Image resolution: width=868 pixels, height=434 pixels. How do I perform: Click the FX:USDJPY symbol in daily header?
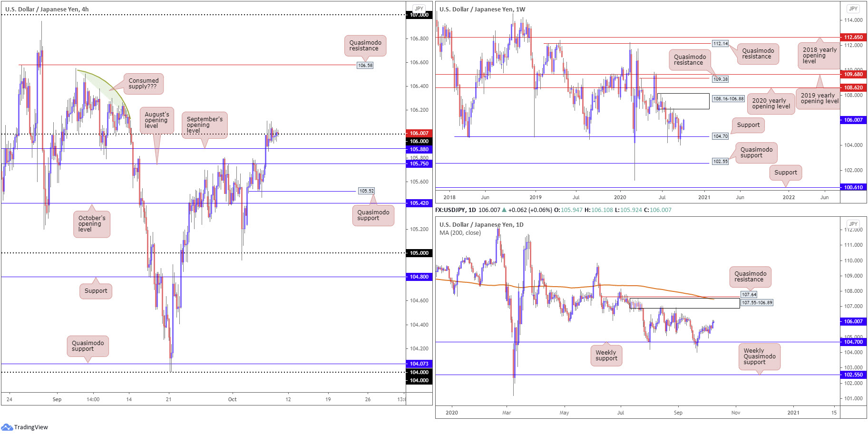click(x=450, y=210)
